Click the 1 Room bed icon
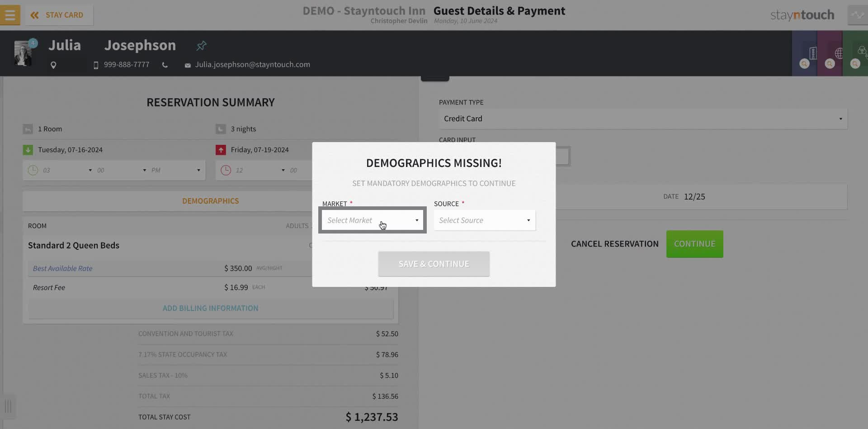868x429 pixels. (x=28, y=129)
